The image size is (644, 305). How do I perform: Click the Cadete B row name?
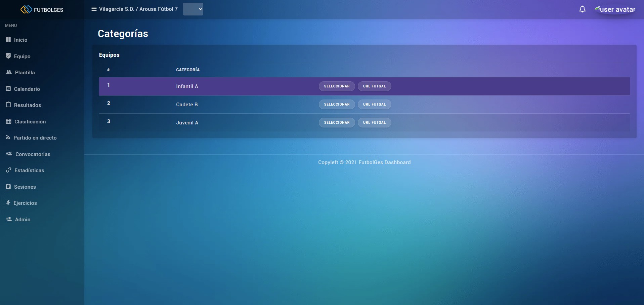pyautogui.click(x=187, y=105)
